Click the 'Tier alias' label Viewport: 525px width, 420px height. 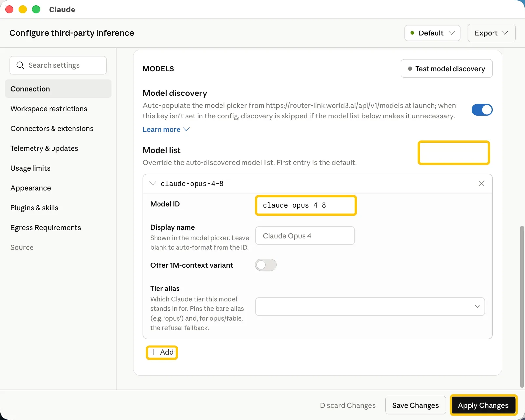pos(165,288)
